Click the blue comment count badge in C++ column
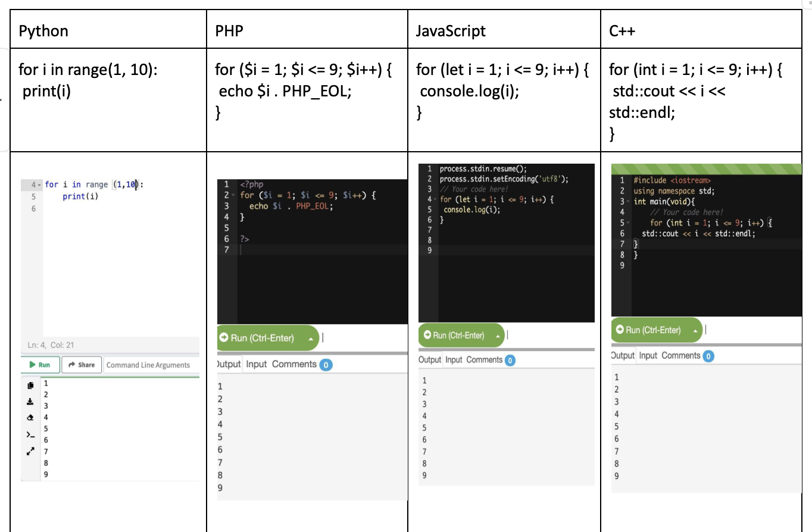 coord(708,356)
